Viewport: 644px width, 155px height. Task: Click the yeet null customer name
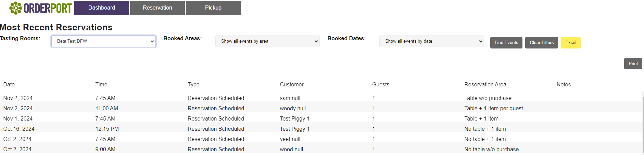(290, 139)
